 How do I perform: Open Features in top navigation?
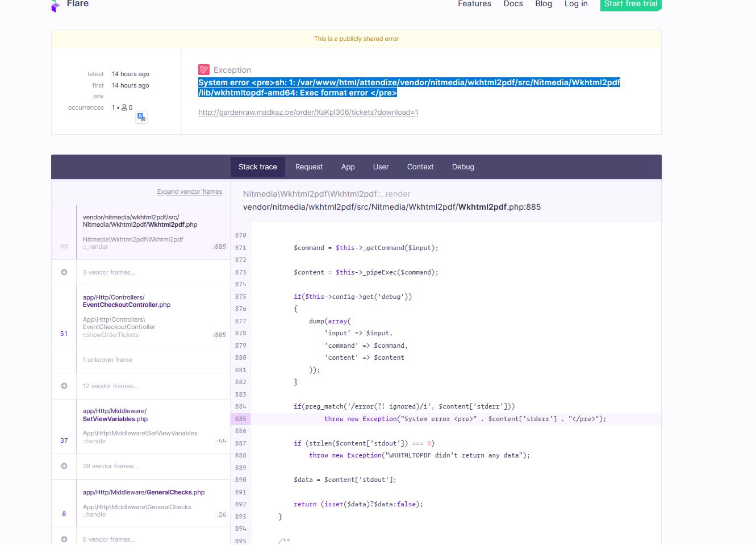474,4
